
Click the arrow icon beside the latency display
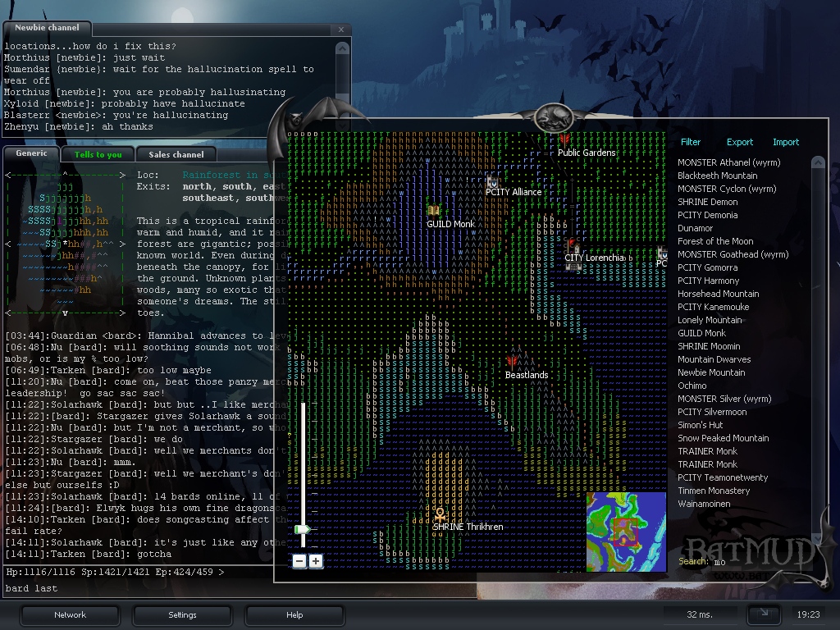coord(763,614)
